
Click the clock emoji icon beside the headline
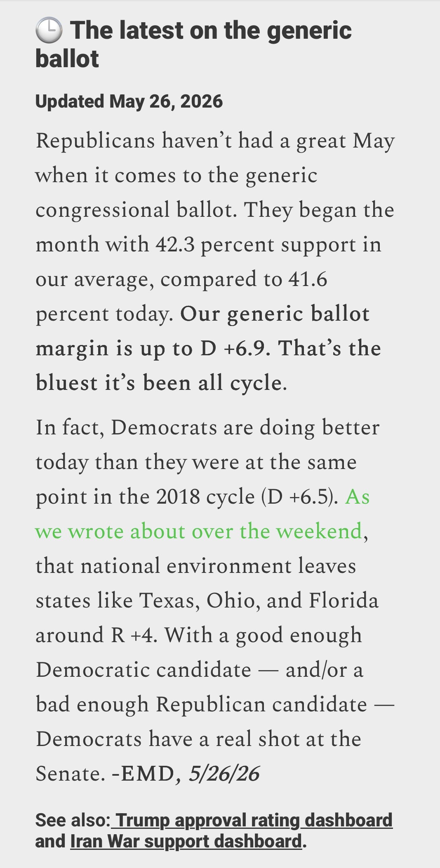point(49,31)
